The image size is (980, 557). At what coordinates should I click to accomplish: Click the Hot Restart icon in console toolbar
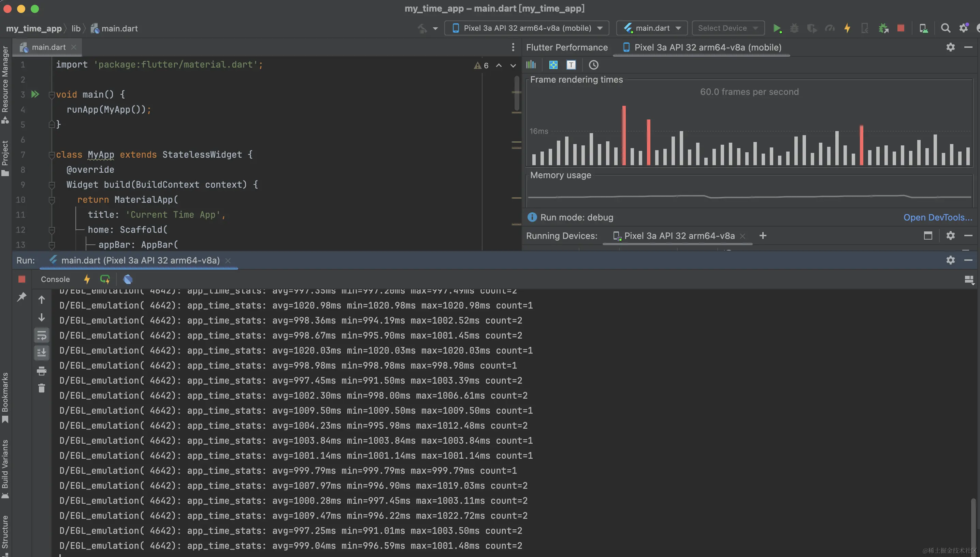(x=105, y=279)
